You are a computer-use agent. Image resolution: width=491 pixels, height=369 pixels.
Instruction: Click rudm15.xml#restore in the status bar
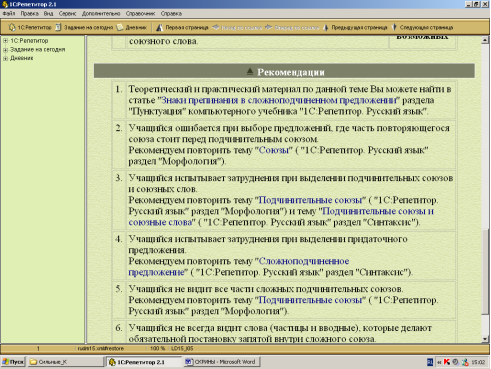pyautogui.click(x=101, y=349)
